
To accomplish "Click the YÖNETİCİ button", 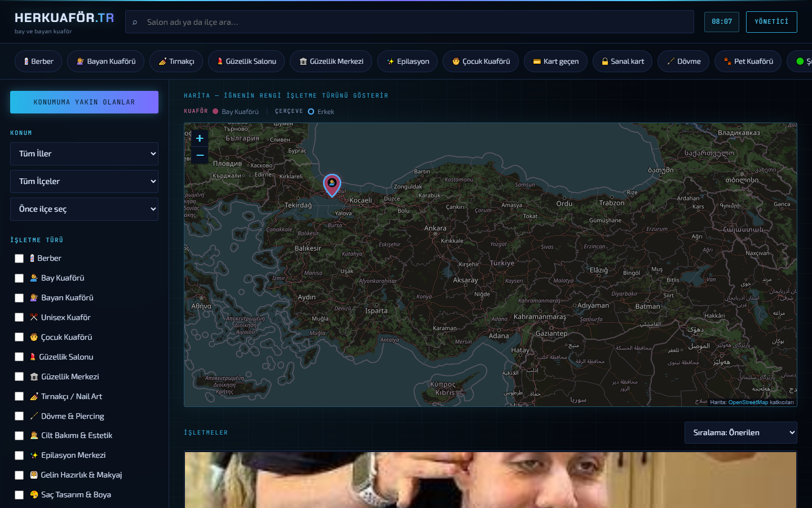I will tap(771, 21).
